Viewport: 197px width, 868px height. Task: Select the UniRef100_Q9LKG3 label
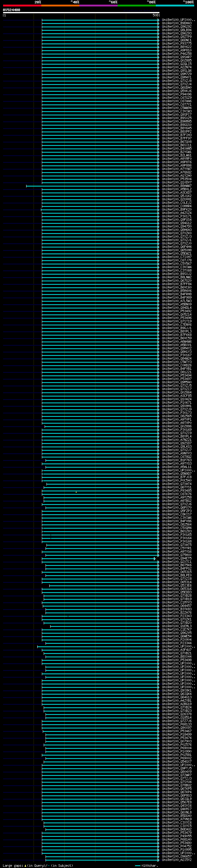tap(177, 446)
